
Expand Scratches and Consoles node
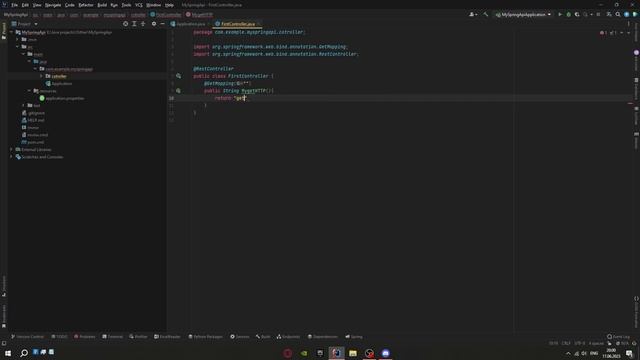tap(11, 157)
